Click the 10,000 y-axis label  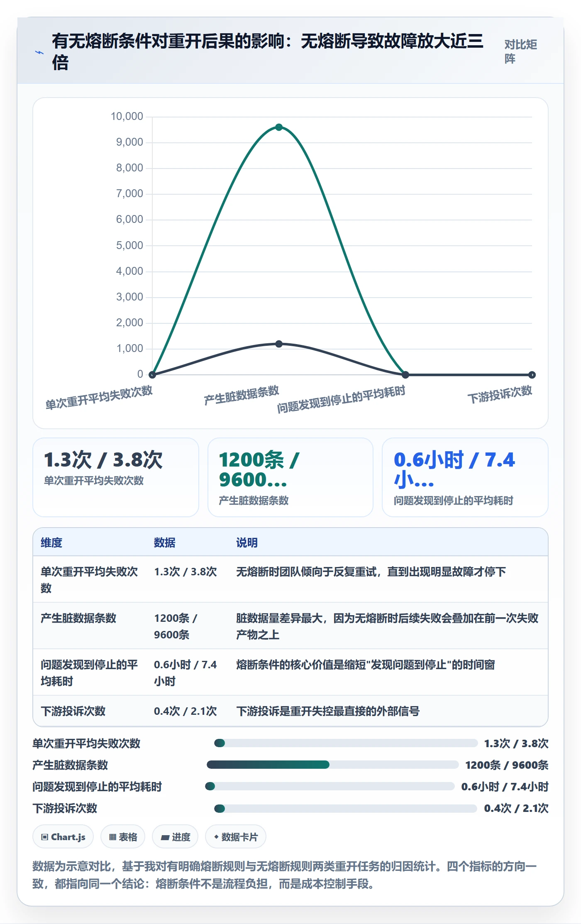click(127, 116)
